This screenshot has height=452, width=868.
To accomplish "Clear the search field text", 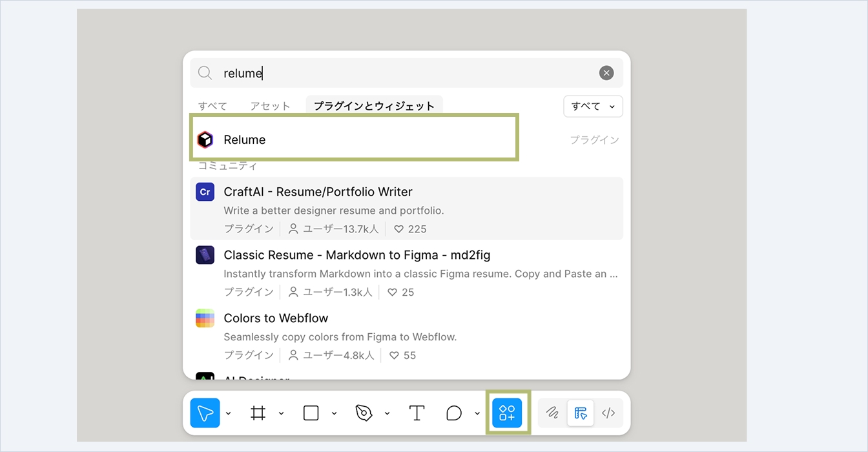I will click(x=606, y=73).
